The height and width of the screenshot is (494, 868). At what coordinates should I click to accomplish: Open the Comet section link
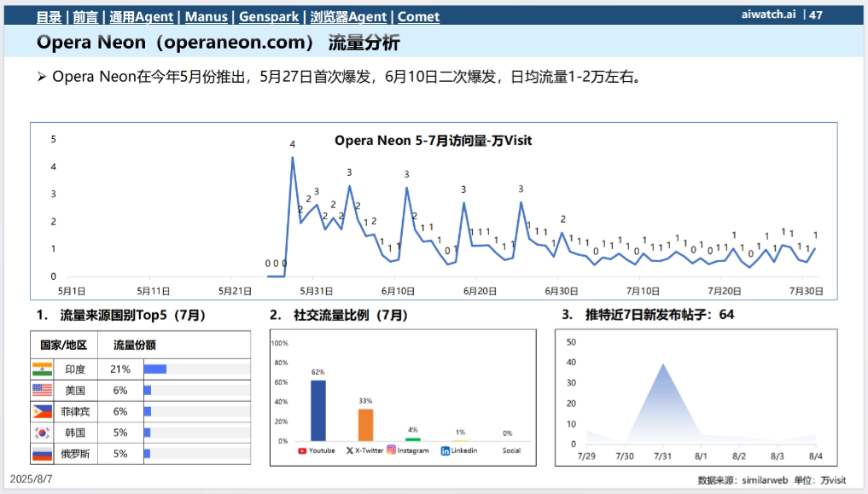coord(418,16)
